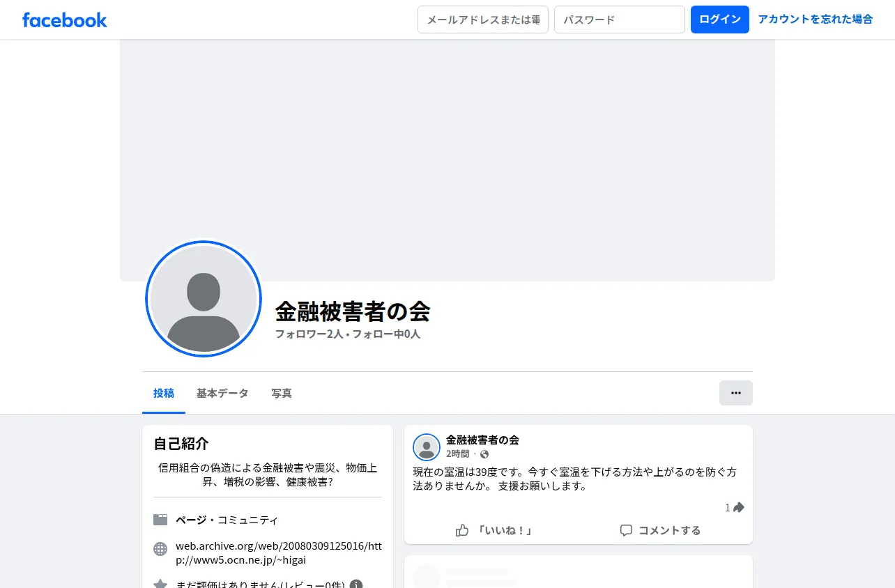895x588 pixels.
Task: Click the comment bubble icon
Action: click(626, 530)
